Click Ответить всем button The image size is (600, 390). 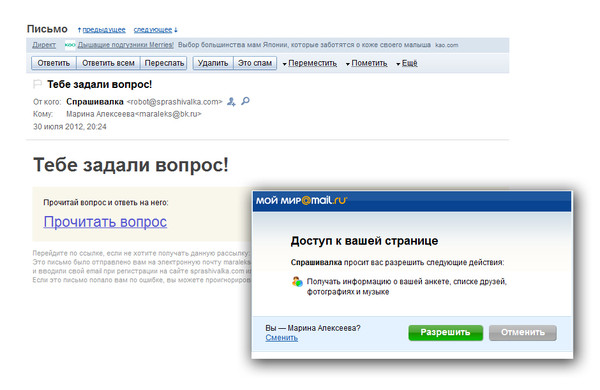[108, 63]
